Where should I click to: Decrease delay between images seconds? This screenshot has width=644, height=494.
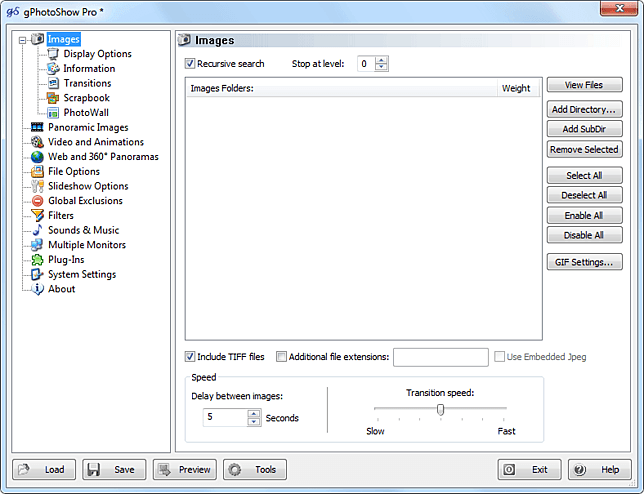tap(254, 421)
